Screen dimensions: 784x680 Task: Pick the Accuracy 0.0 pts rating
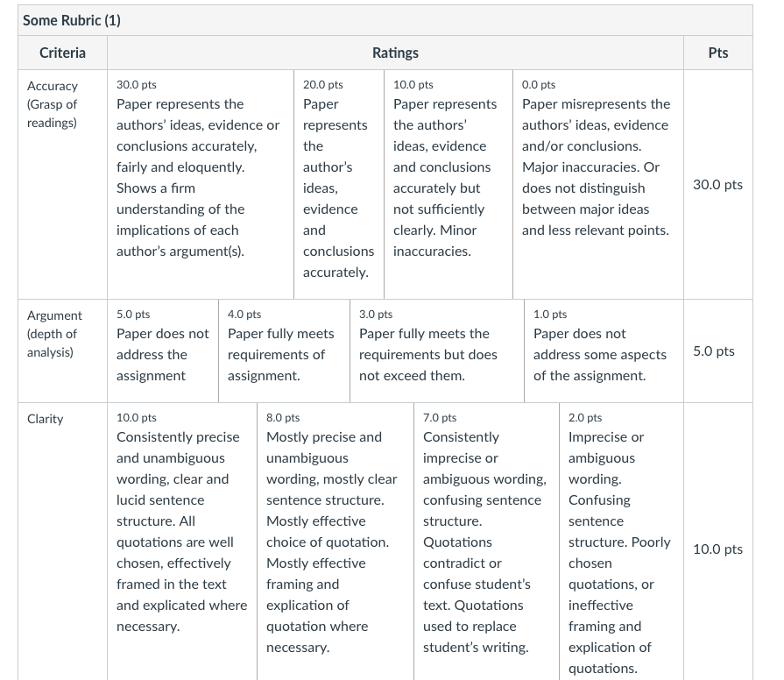click(598, 184)
